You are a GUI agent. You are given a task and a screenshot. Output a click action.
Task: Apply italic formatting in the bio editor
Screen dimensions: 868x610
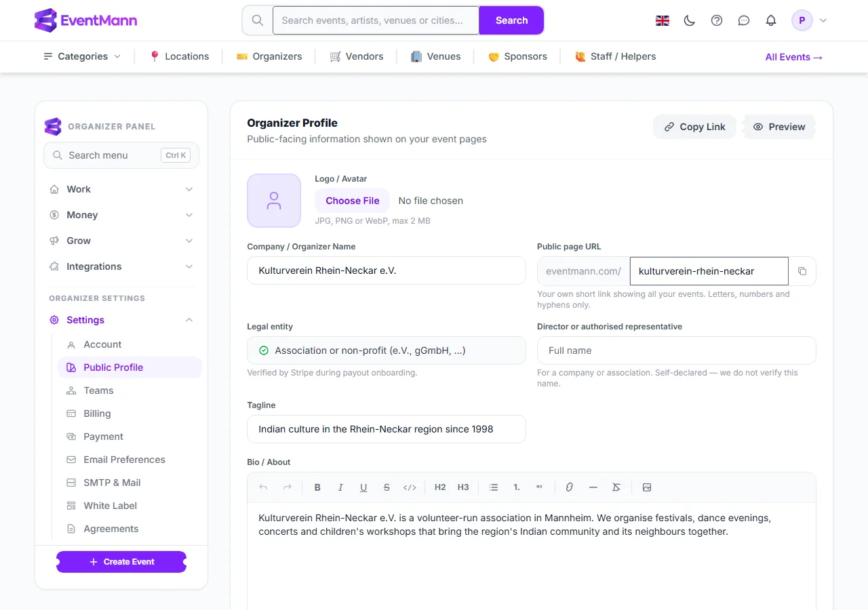[x=340, y=487]
